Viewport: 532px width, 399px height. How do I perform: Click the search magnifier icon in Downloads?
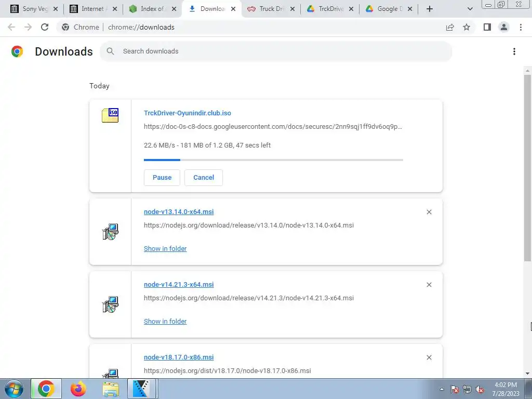(x=110, y=51)
